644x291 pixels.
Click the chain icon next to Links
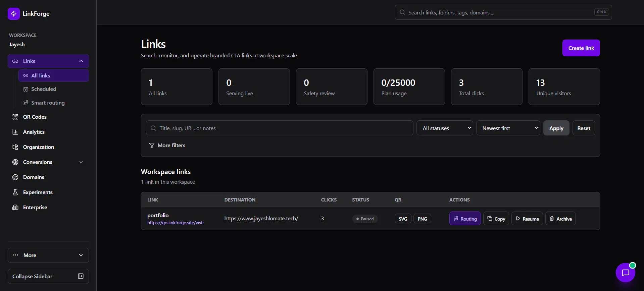[x=15, y=61]
